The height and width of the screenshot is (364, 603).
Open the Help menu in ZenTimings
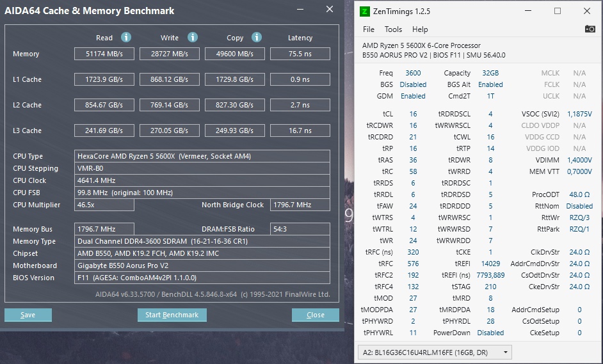(x=420, y=29)
